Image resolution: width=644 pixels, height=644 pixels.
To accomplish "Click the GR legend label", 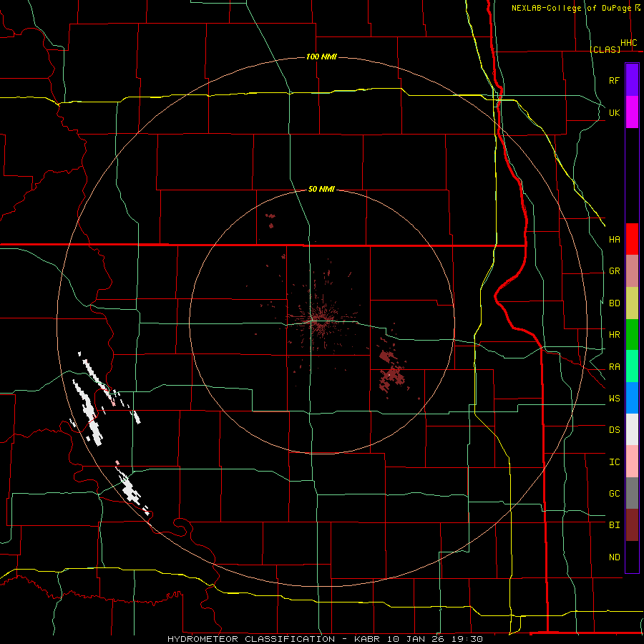I will 615,271.
